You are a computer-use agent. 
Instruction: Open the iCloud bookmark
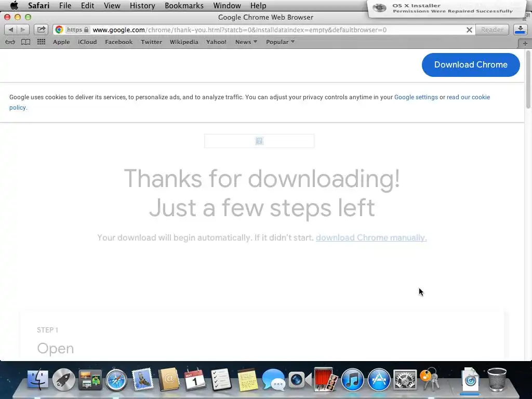[87, 42]
